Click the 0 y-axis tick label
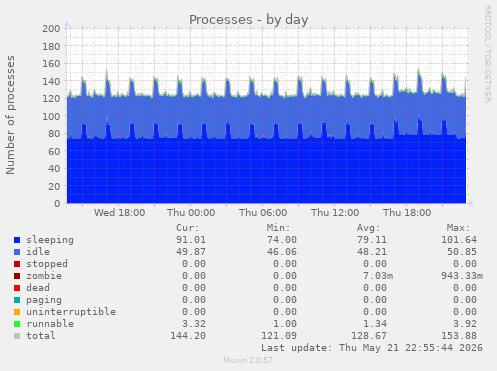 click(57, 204)
